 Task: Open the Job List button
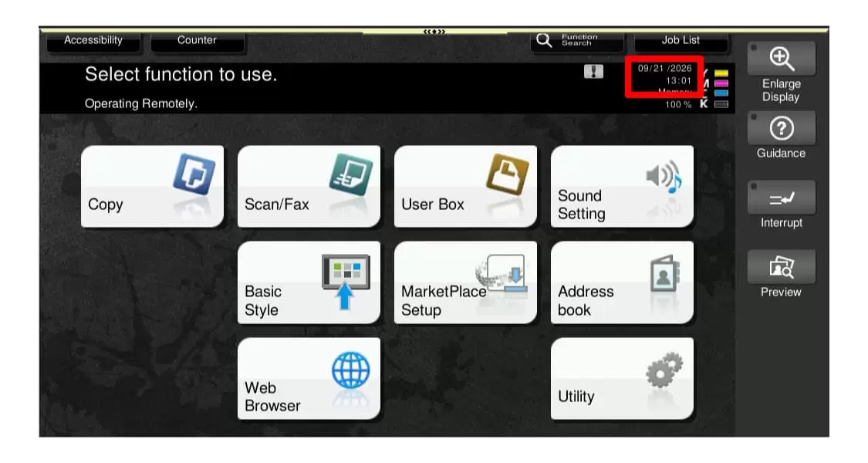(681, 41)
